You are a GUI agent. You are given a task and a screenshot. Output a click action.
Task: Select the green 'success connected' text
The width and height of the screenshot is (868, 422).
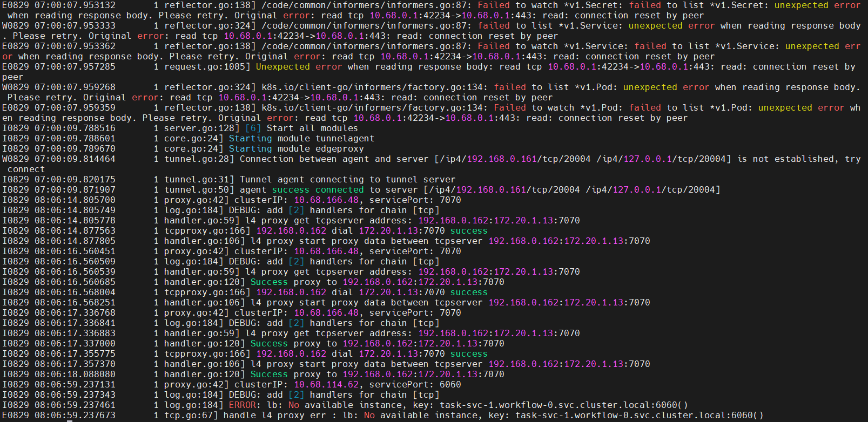pos(318,190)
